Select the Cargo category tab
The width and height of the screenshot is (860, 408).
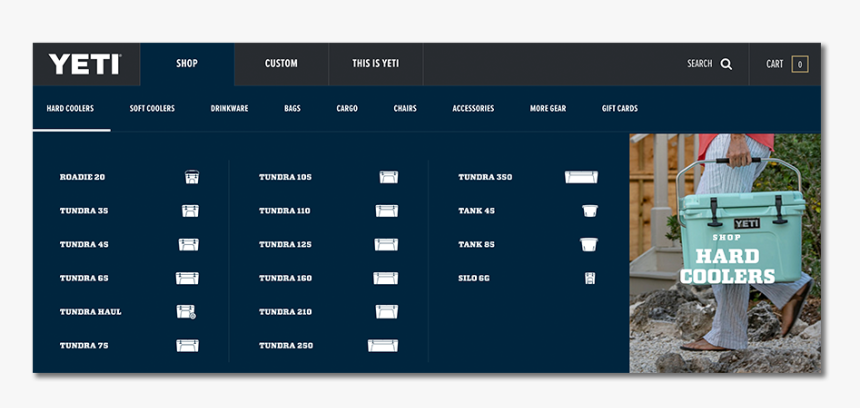347,109
